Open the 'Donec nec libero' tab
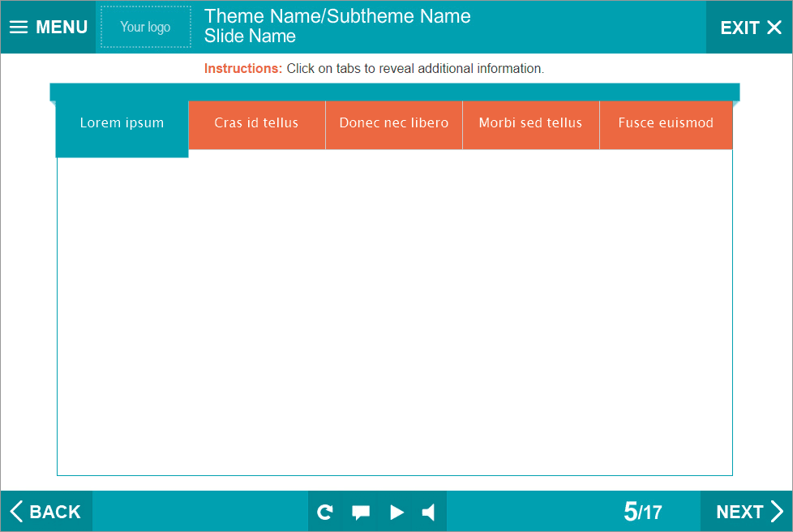Screen dimensions: 793x532 coord(393,124)
